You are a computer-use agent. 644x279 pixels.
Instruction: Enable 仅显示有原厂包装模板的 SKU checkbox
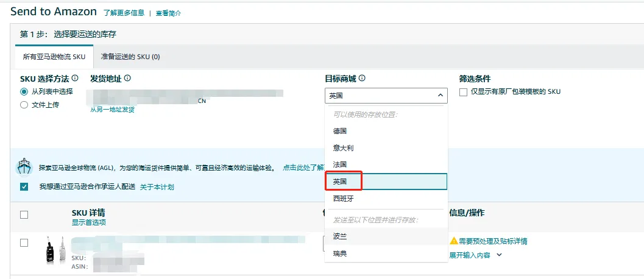point(464,92)
